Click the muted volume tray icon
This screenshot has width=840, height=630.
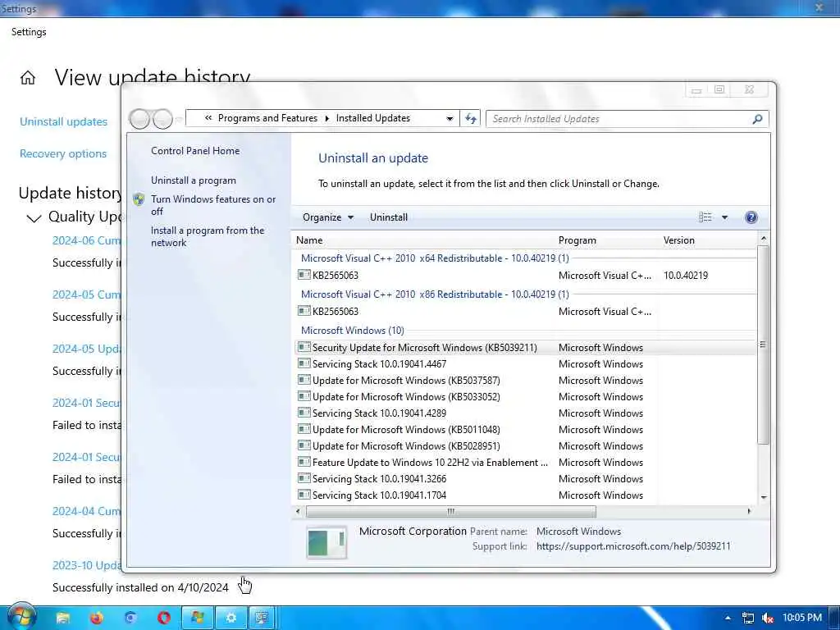768,618
